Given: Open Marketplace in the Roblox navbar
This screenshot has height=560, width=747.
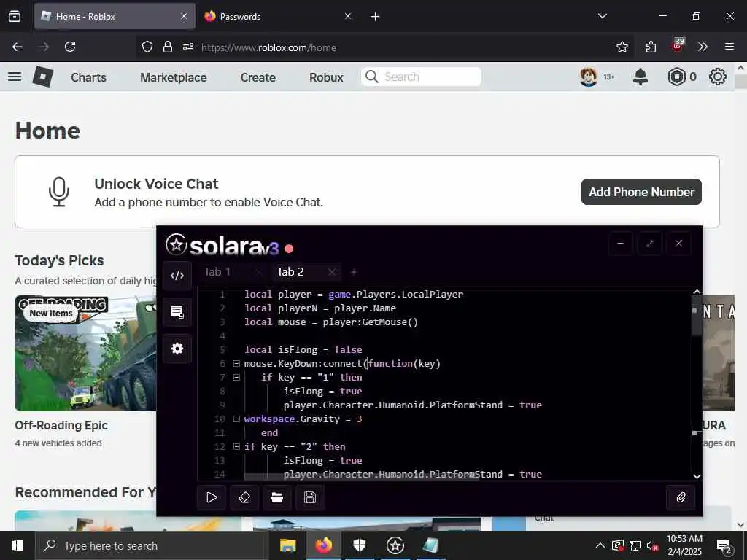Looking at the screenshot, I should pos(174,77).
